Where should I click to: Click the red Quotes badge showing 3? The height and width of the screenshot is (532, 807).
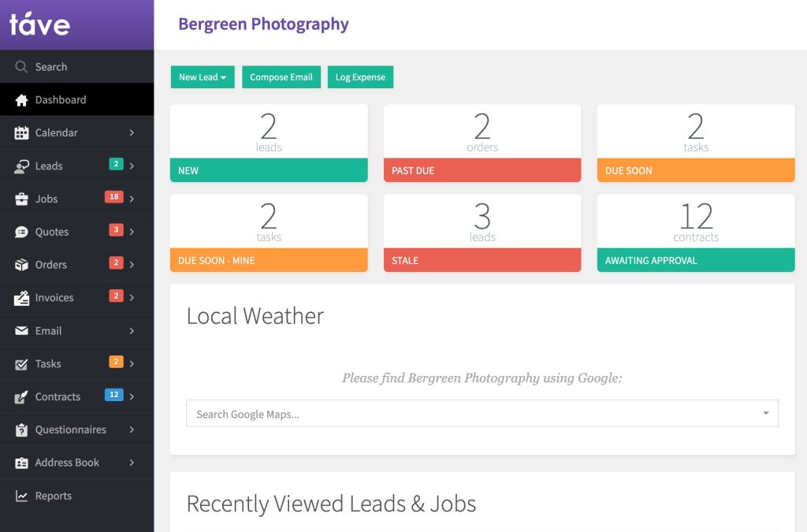[116, 229]
